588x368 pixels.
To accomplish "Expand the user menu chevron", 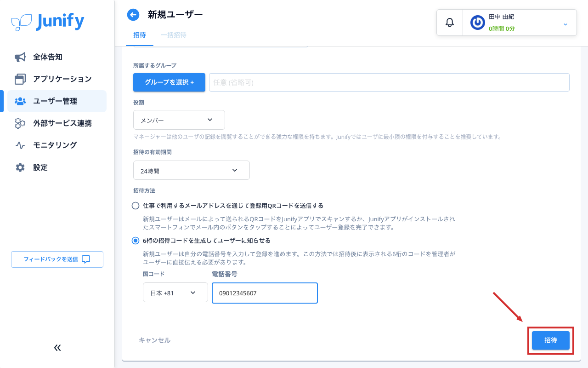I will click(565, 24).
